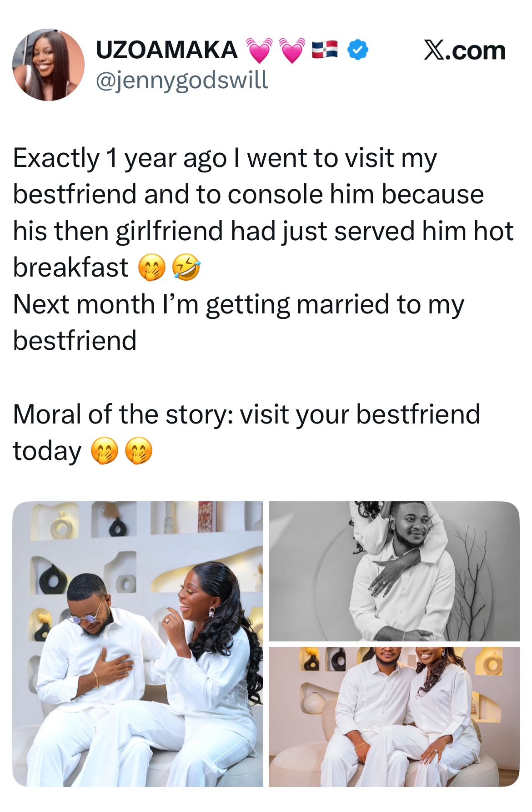Image resolution: width=532 pixels, height=812 pixels.
Task: Click the second pink heart emoji beside UZOAMAKA
Action: pyautogui.click(x=292, y=50)
